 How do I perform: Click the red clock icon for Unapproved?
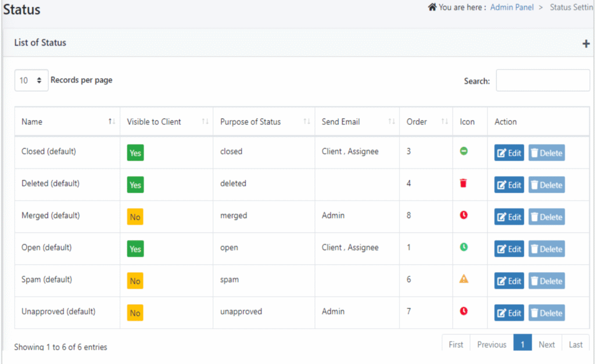464,311
